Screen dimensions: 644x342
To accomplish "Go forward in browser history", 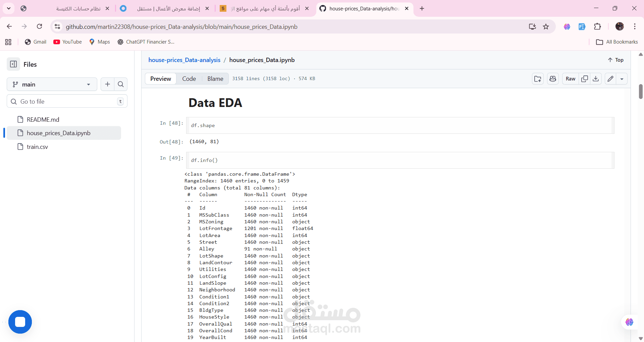I will pos(24,26).
